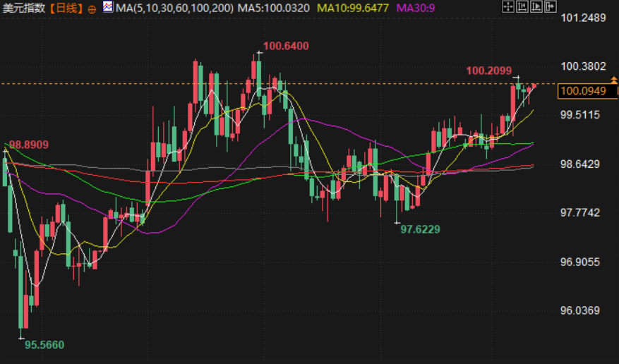Click the 96.0369 axis value
Viewport: 619px width, 364px height.
click(x=580, y=311)
